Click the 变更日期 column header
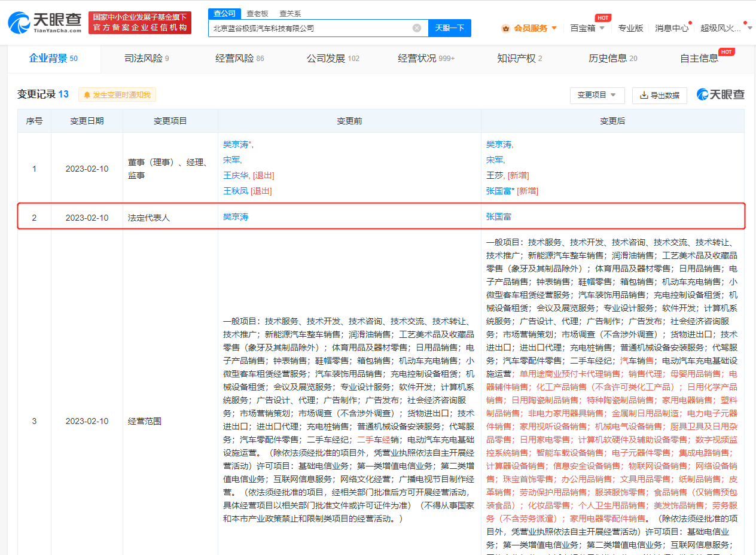 pyautogui.click(x=87, y=121)
